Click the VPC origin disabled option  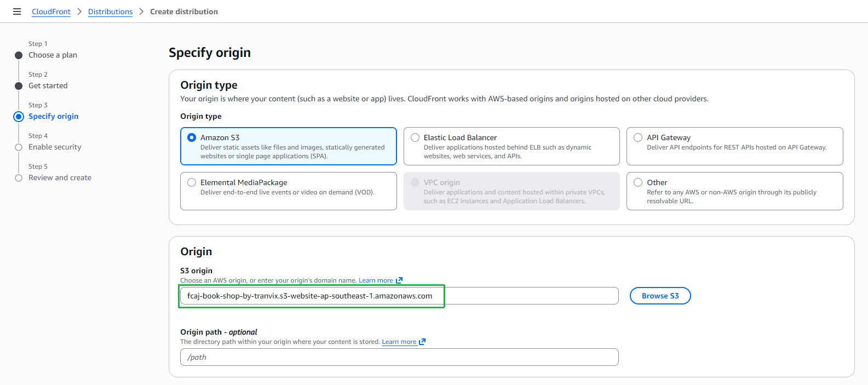coord(511,191)
